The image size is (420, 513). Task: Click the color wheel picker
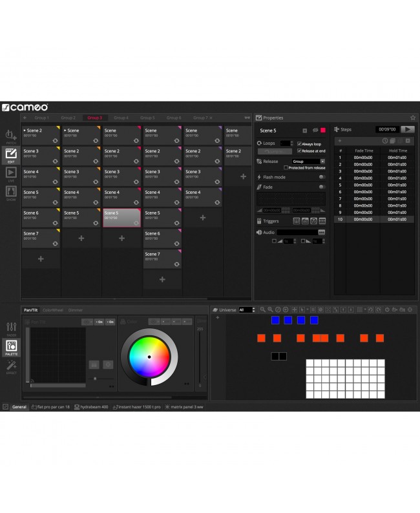point(149,357)
